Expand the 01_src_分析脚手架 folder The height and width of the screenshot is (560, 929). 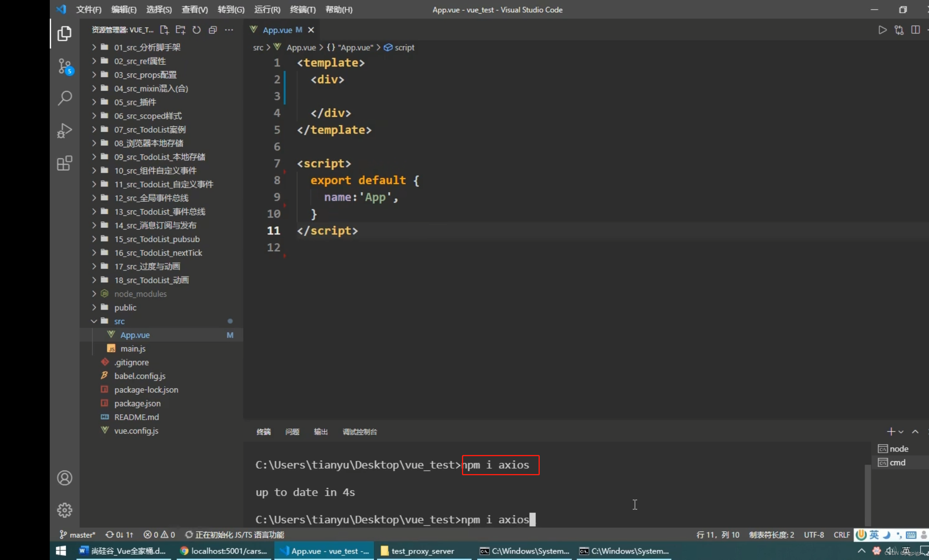161,47
